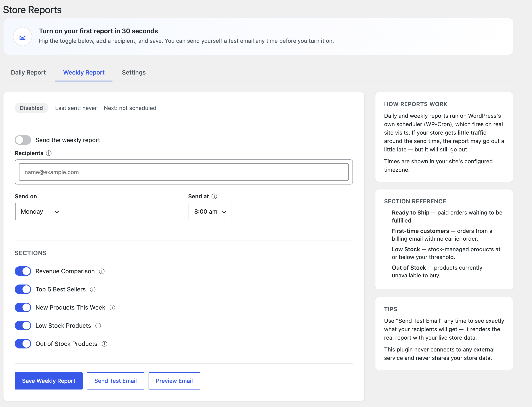
Task: Switch off Low Stock Products section
Action: pos(23,326)
